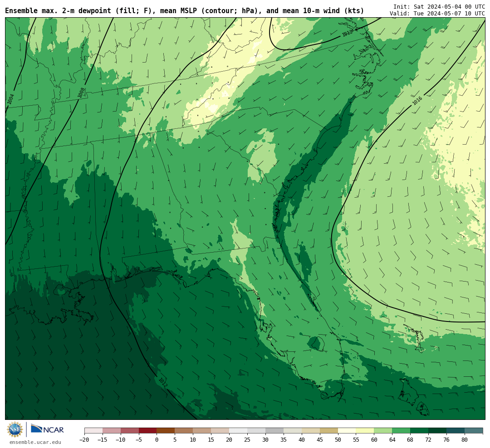
Task: Pick the colorbar swatch between -15 and -10
Action: (112, 431)
